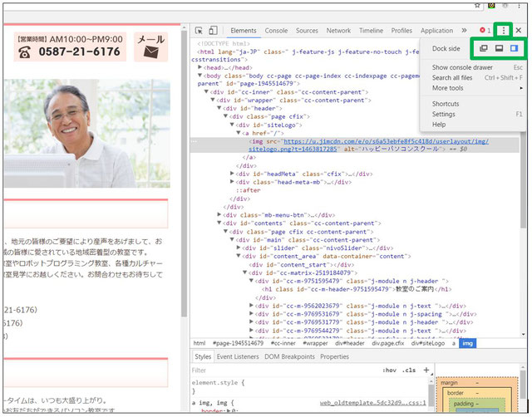Click the styles Filter input field
The width and height of the screenshot is (532, 417).
(x=285, y=370)
